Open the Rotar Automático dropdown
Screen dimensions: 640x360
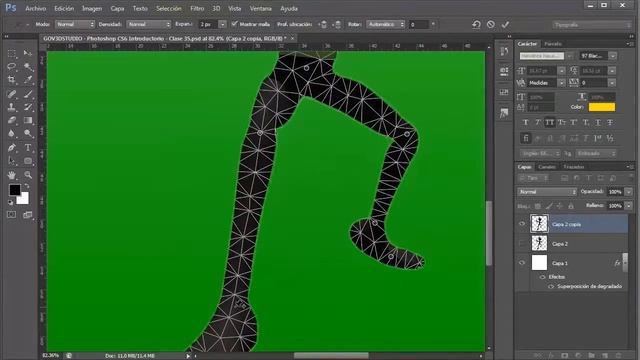coord(386,24)
